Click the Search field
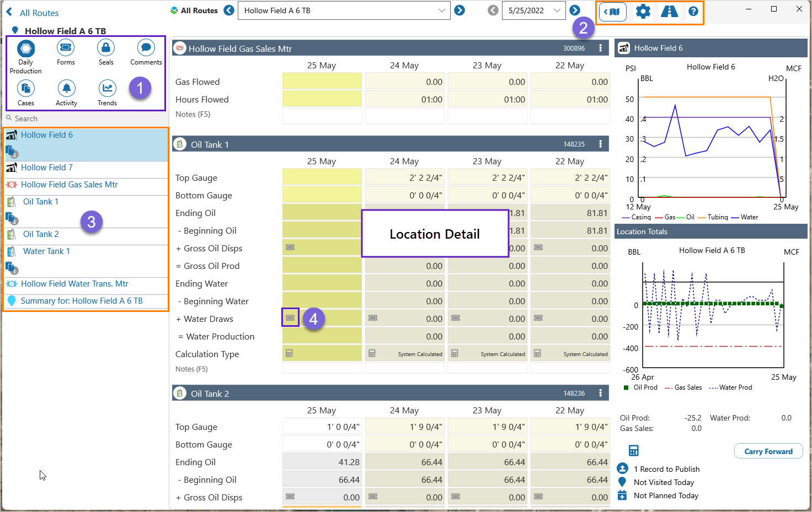812x512 pixels. [83, 118]
